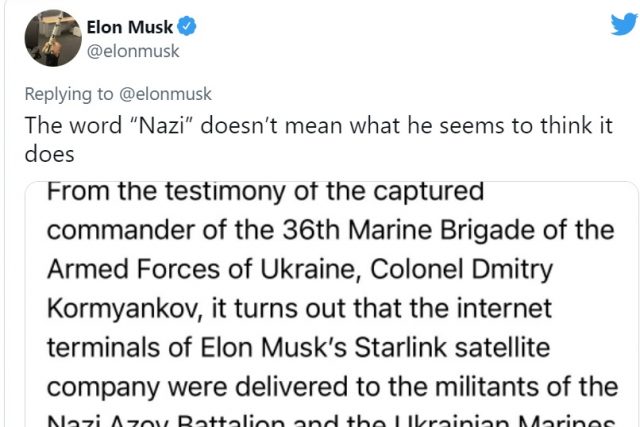Click "Colonel Dmitry" in the embedded image
This screenshot has height=427, width=640.
click(x=461, y=270)
